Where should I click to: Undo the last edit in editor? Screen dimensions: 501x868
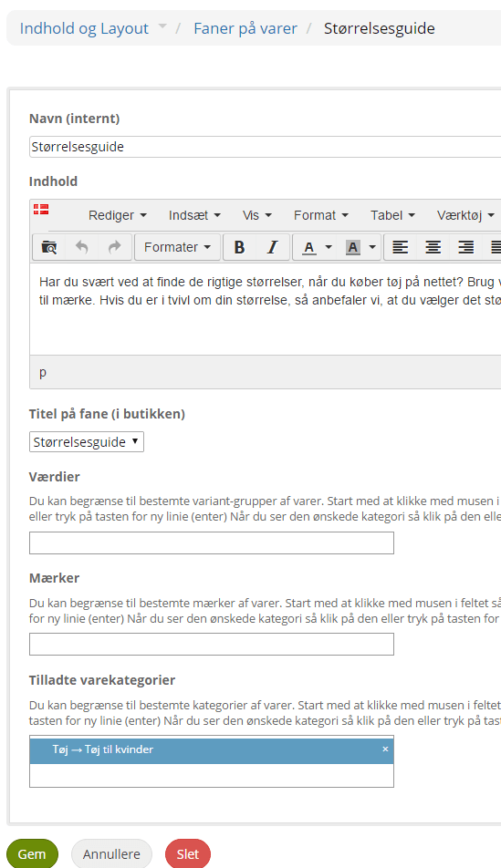pos(82,247)
